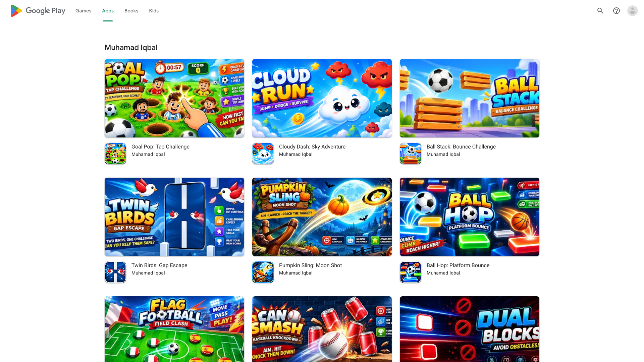This screenshot has height=362, width=644.
Task: Open the Cloudy Dash small app icon
Action: point(263,154)
